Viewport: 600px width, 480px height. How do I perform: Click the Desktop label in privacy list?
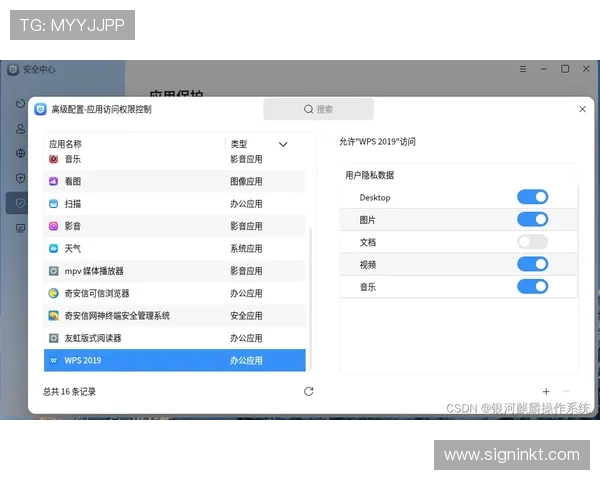pyautogui.click(x=375, y=198)
